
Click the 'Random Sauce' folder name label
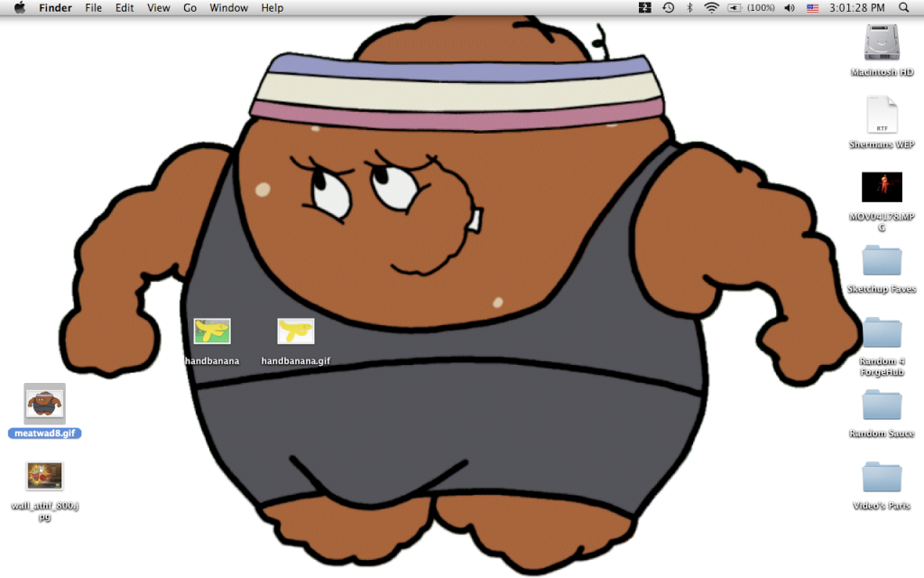pyautogui.click(x=882, y=433)
